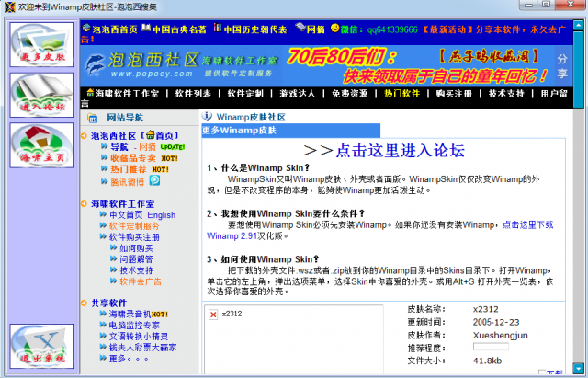The image size is (588, 378).
Task: Open 如何购买 link
Action: click(136, 248)
